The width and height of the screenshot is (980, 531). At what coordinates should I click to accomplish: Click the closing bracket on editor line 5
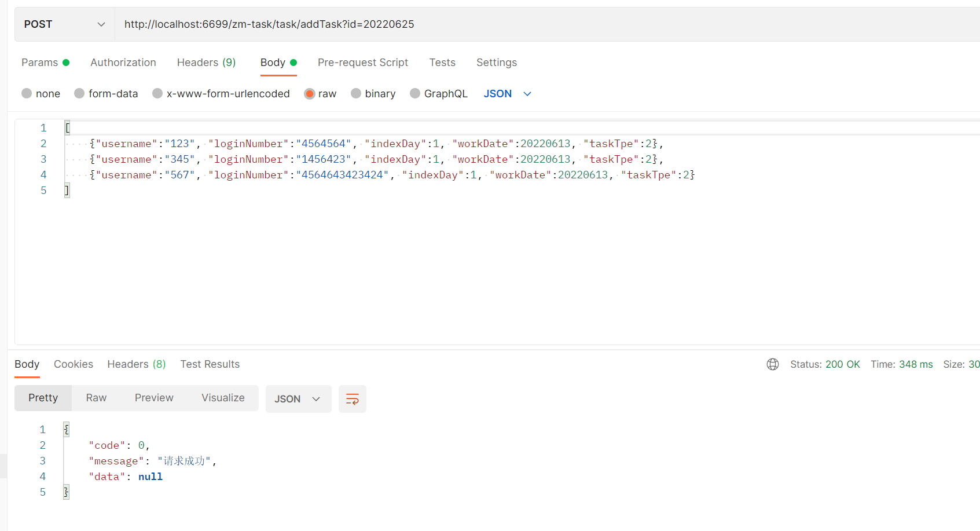[67, 191]
